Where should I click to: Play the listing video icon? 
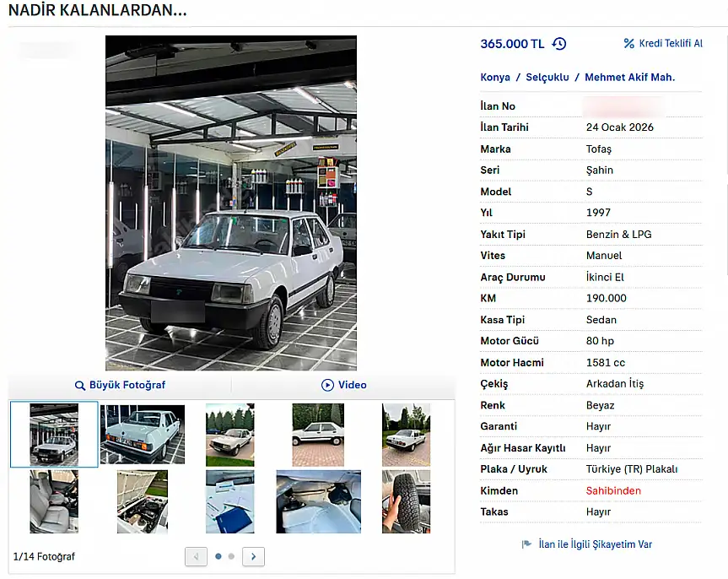point(327,385)
